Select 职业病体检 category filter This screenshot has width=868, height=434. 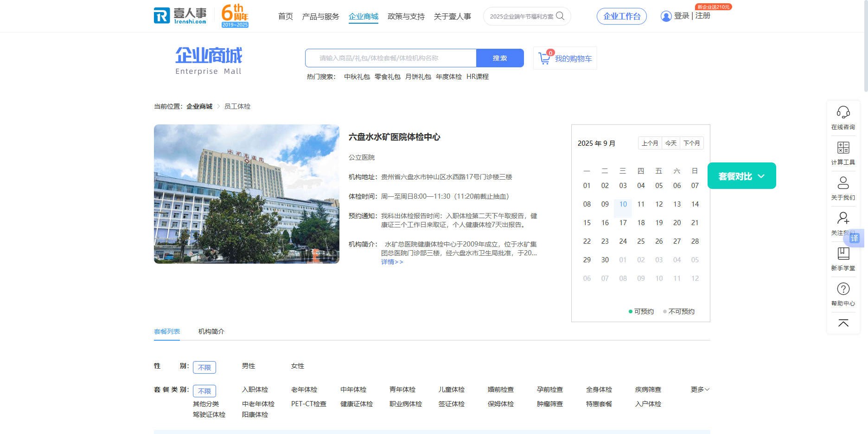pyautogui.click(x=406, y=404)
